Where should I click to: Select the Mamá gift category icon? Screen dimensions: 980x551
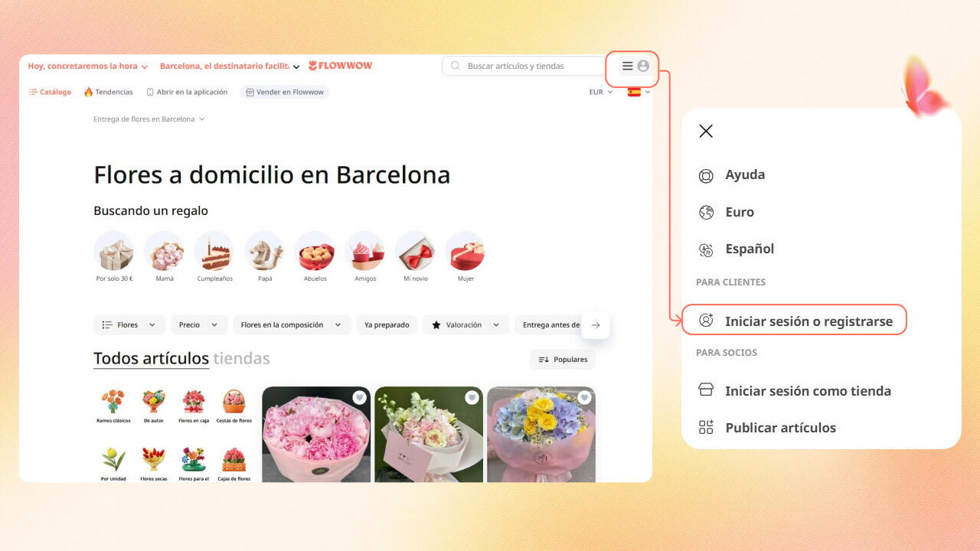coord(164,252)
